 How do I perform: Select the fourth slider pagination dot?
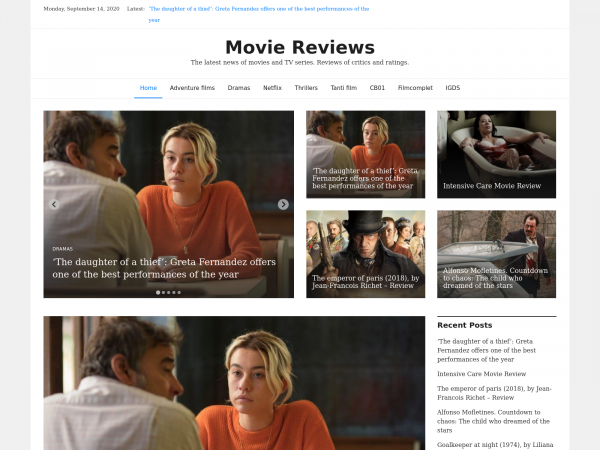click(x=174, y=292)
